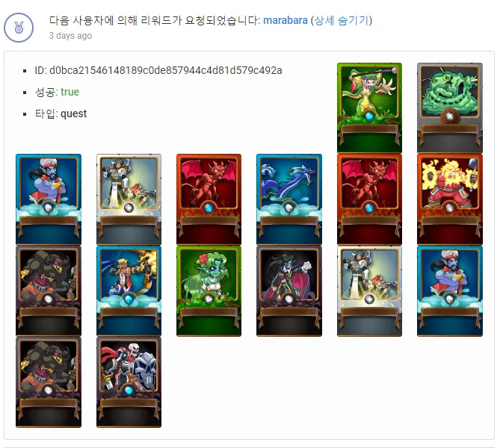Open the marabara user profile link
Screen dimensions: 500x448
286,20
